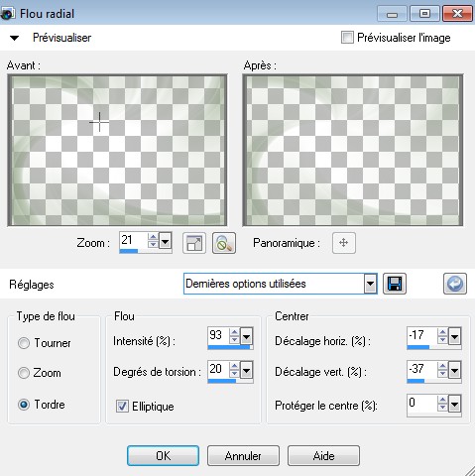Click the Flou radial title bar app icon

7,14
